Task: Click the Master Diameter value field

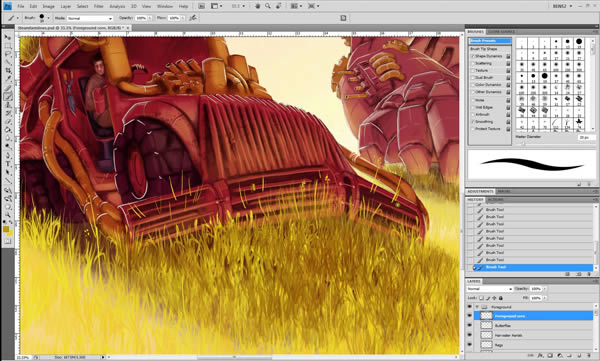Action: coord(587,137)
